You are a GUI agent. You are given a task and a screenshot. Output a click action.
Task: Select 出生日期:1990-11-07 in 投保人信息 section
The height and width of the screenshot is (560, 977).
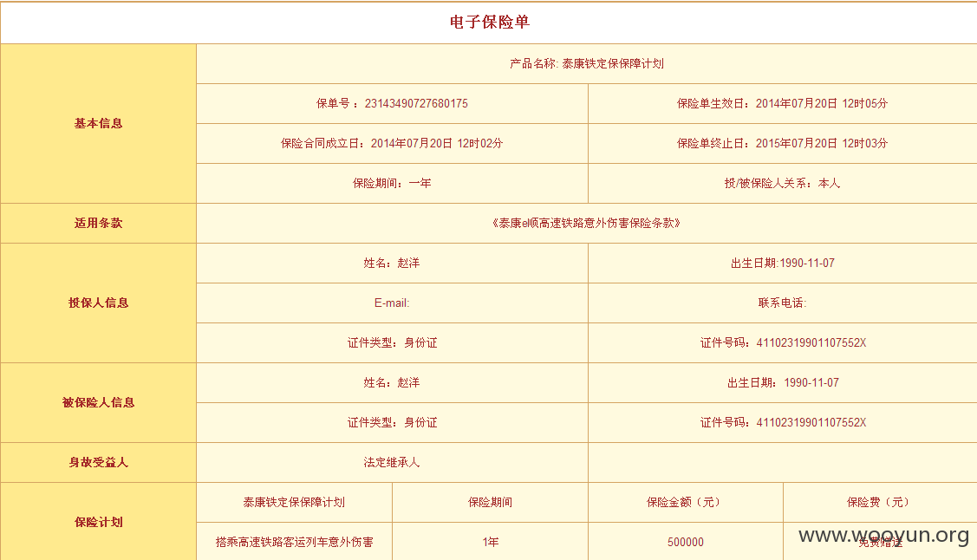tap(783, 263)
